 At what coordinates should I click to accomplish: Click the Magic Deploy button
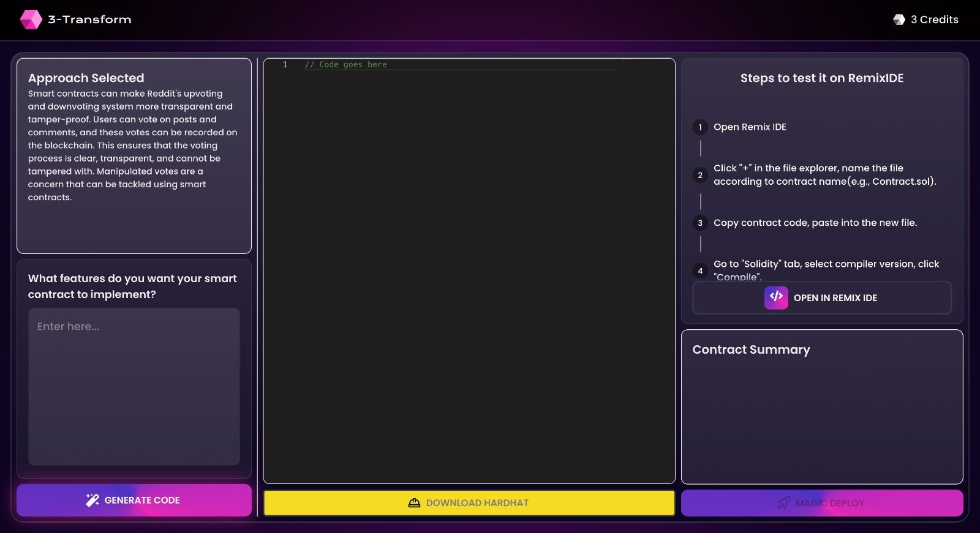click(x=822, y=503)
